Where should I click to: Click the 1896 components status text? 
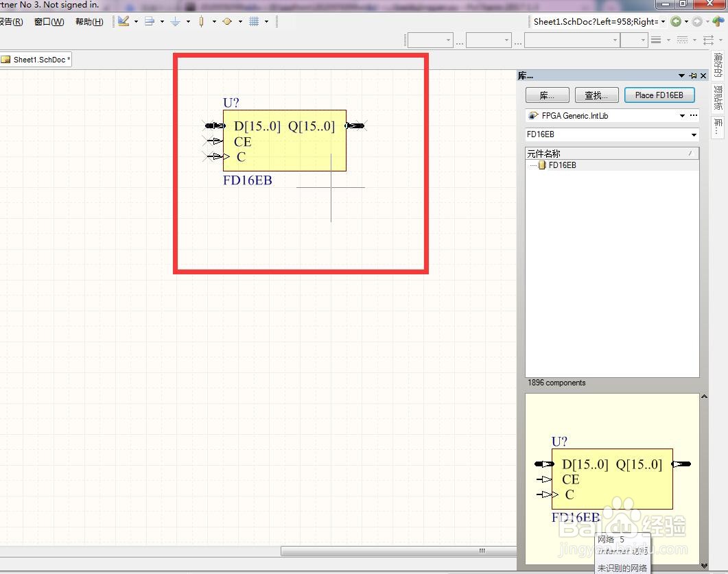pyautogui.click(x=556, y=383)
